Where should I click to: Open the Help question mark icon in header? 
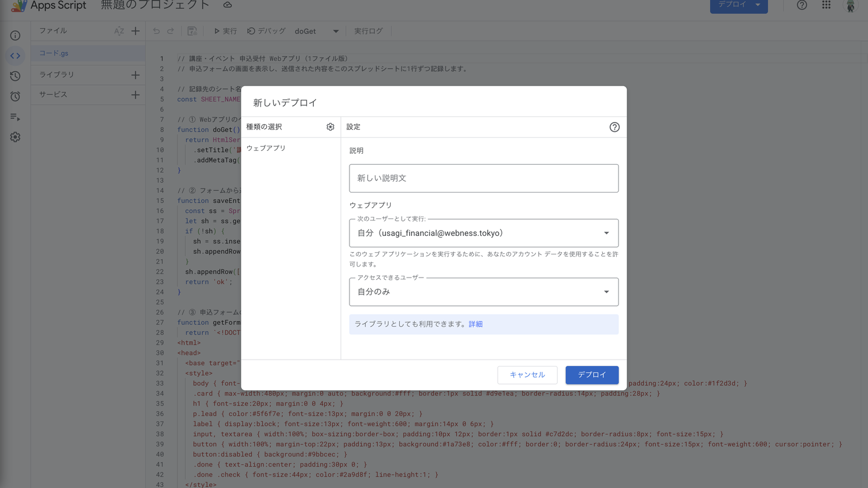[801, 5]
